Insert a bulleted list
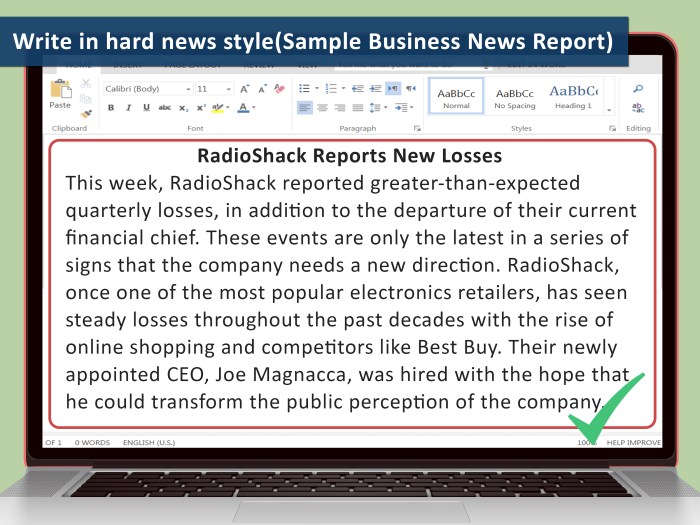 [x=305, y=89]
